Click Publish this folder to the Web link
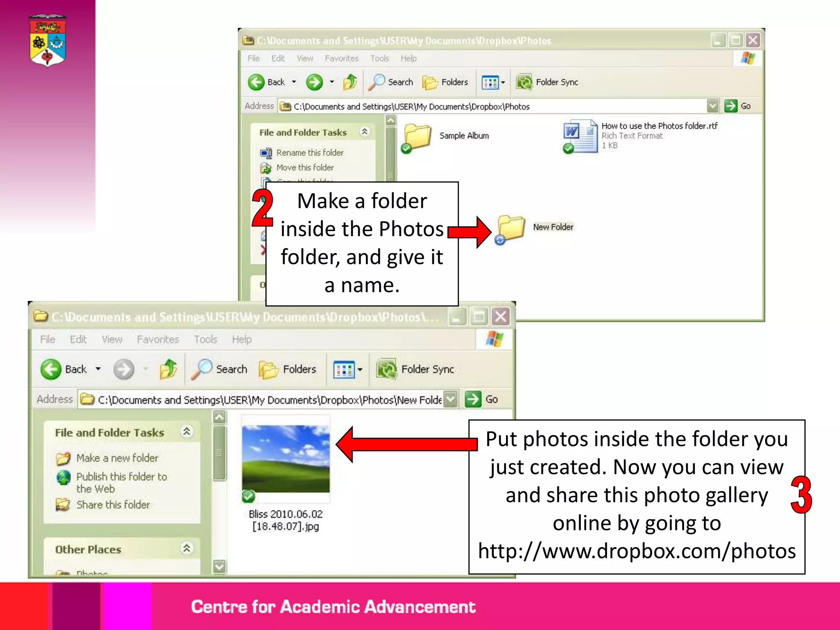840x630 pixels. point(122,483)
